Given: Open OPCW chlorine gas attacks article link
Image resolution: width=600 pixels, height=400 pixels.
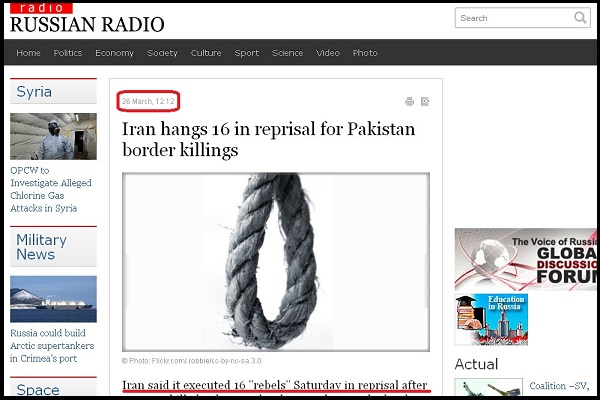Looking at the screenshot, I should pos(51,189).
